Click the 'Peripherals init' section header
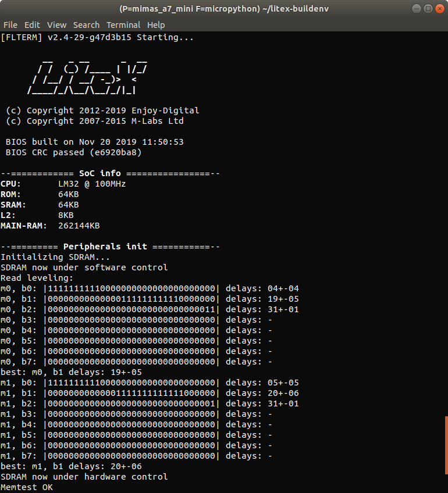The image size is (448, 493). coord(111,246)
